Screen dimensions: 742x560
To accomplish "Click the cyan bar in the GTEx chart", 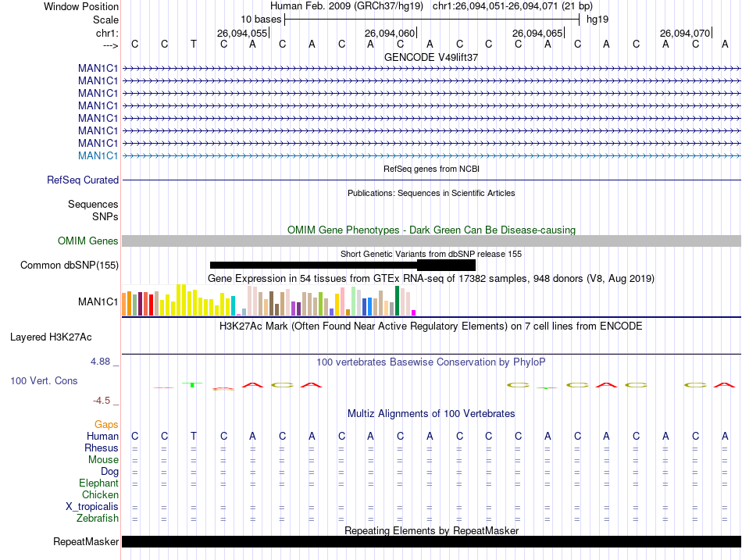I will [x=233, y=306].
